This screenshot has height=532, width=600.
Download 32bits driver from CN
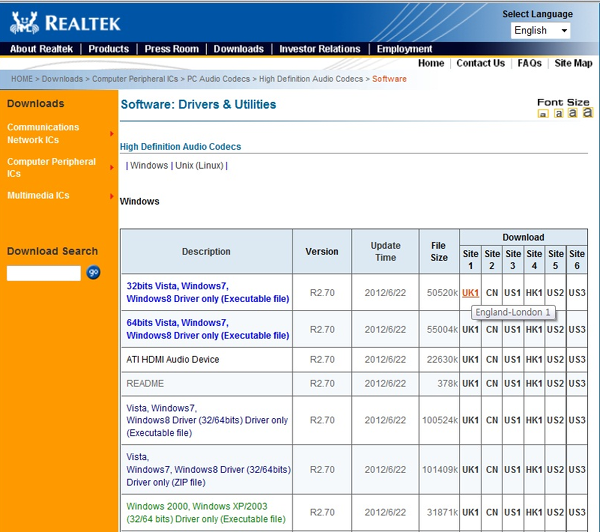point(492,293)
